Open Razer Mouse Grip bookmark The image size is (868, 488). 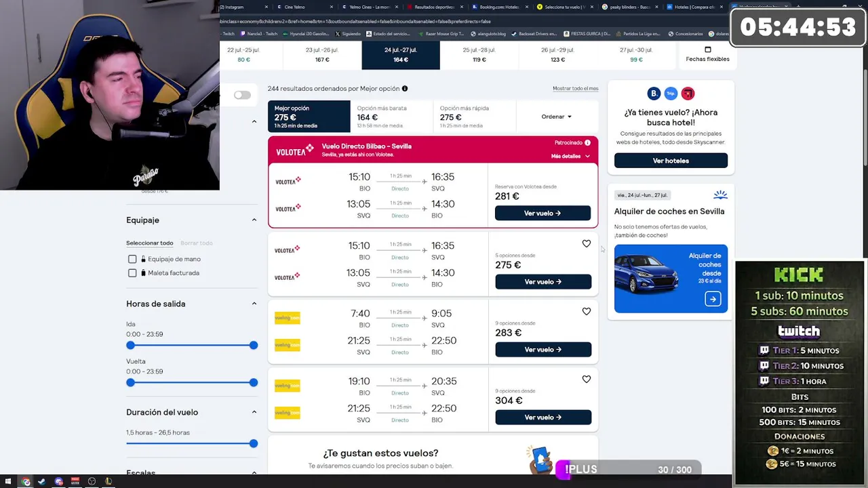click(441, 34)
